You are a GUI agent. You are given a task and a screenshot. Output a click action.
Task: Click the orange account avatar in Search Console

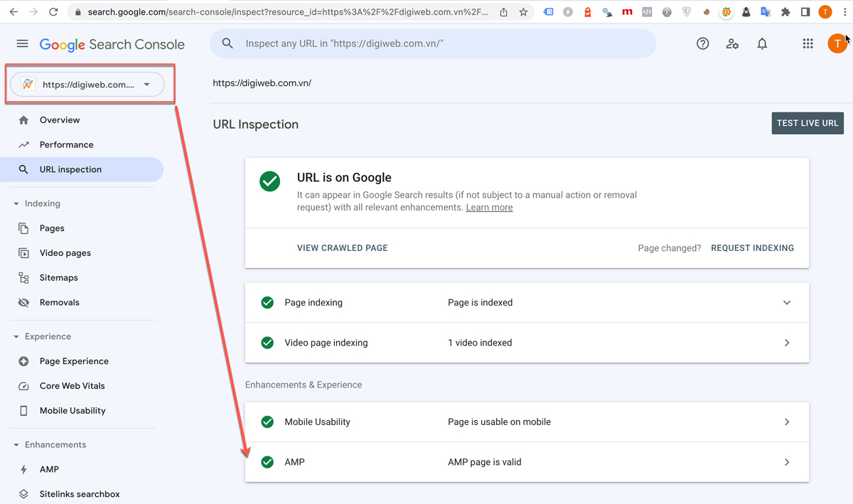pyautogui.click(x=837, y=44)
